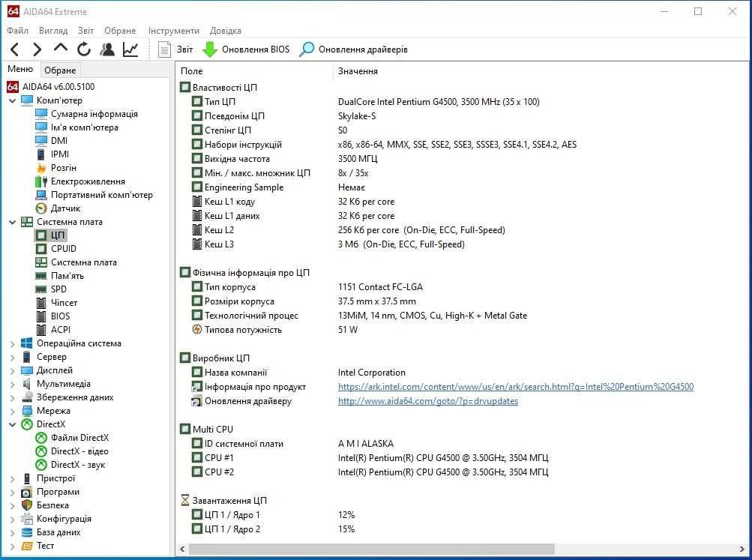752x560 pixels.
Task: Select the ACPI chip icon
Action: coord(41,329)
